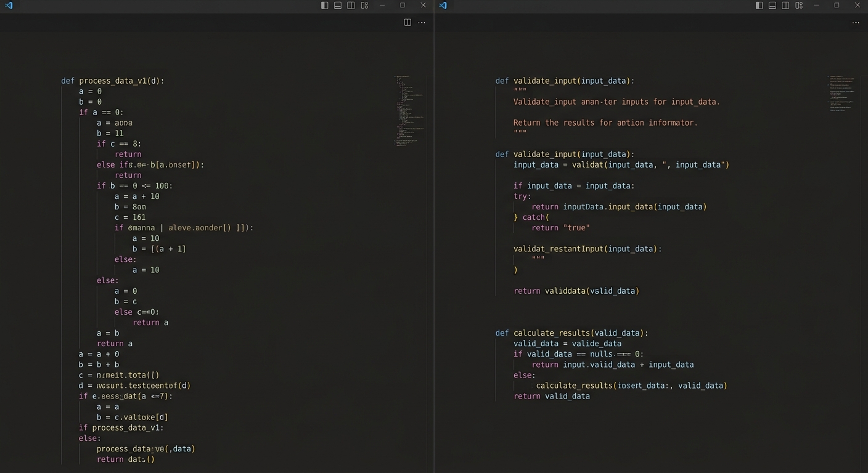
Task: Click the 'else c==0:' line
Action: point(137,312)
